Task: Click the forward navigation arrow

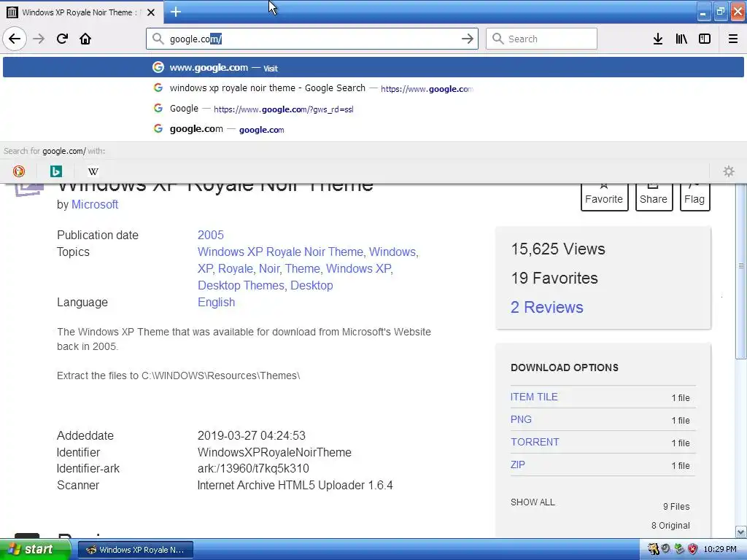Action: click(x=39, y=39)
